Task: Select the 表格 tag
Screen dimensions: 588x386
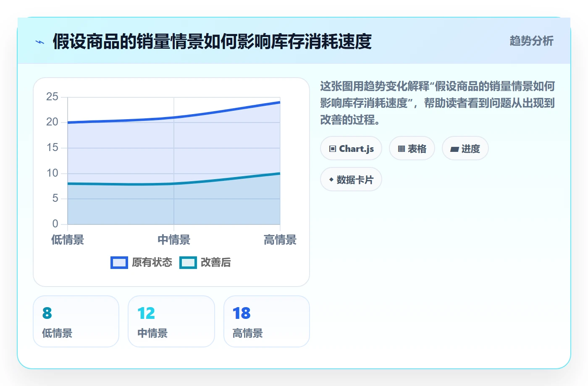Action: (412, 149)
